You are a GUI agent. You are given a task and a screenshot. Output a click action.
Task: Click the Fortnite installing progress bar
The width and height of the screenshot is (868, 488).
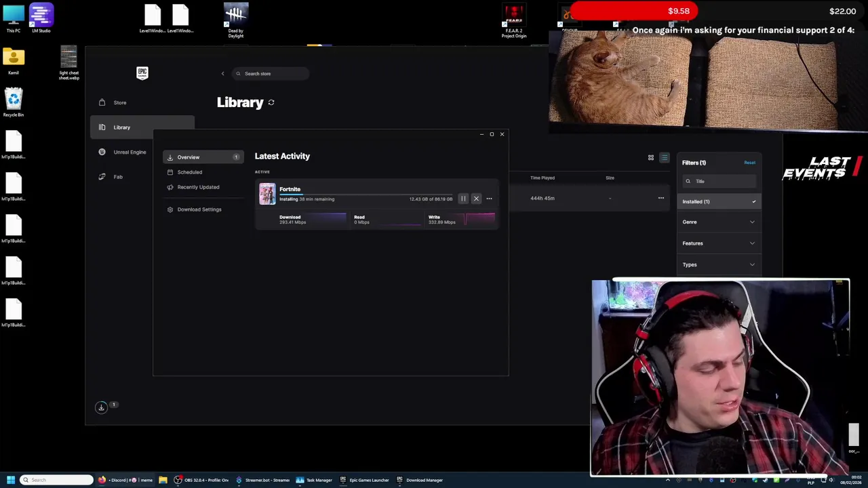366,194
